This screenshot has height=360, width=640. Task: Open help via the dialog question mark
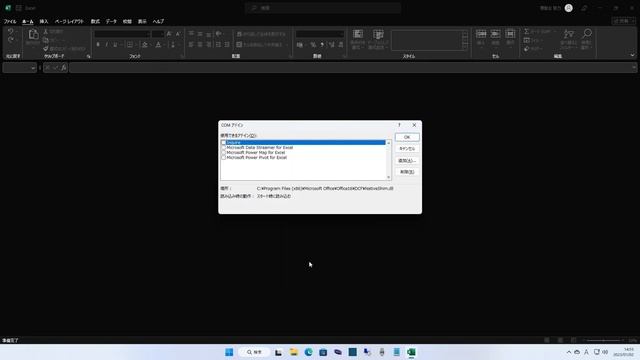pyautogui.click(x=400, y=125)
